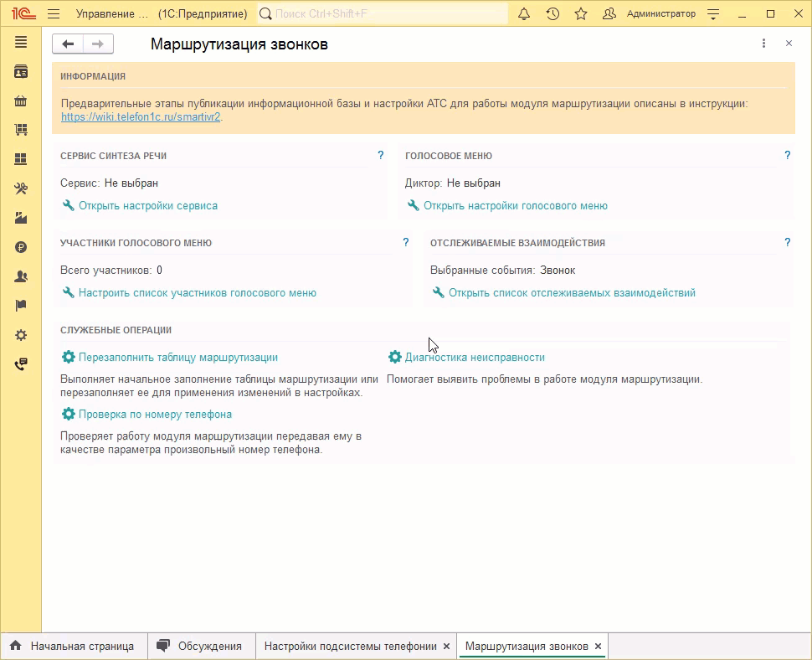Open favorites star icon
The image size is (812, 660).
581,14
